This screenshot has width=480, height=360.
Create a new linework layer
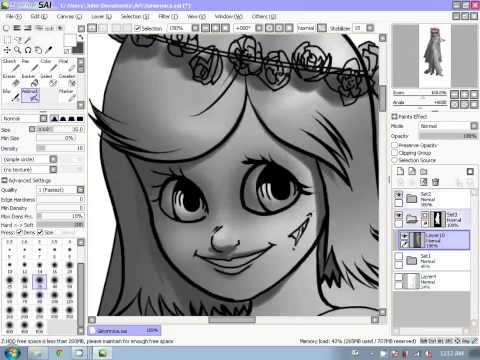(x=412, y=171)
